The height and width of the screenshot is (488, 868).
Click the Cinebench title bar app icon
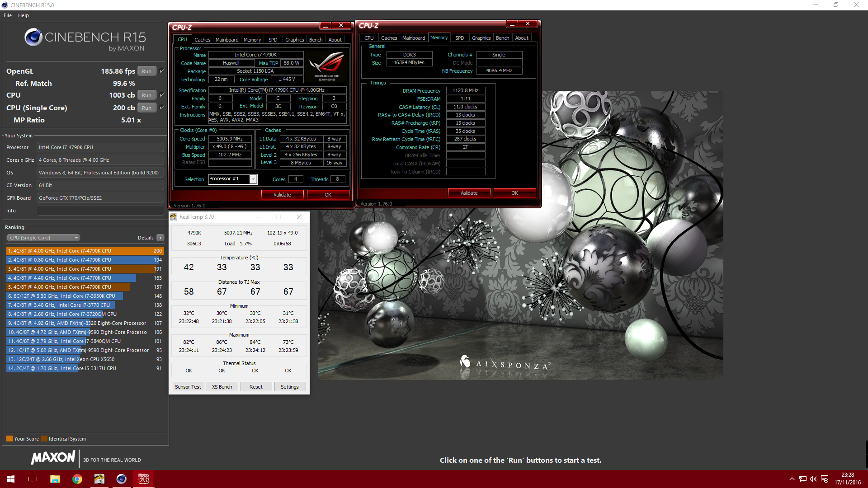pyautogui.click(x=5, y=5)
